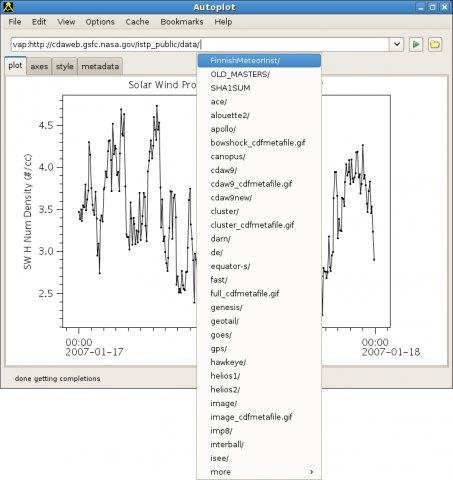The width and height of the screenshot is (453, 480).
Task: Open the Help menu
Action: [x=223, y=22]
